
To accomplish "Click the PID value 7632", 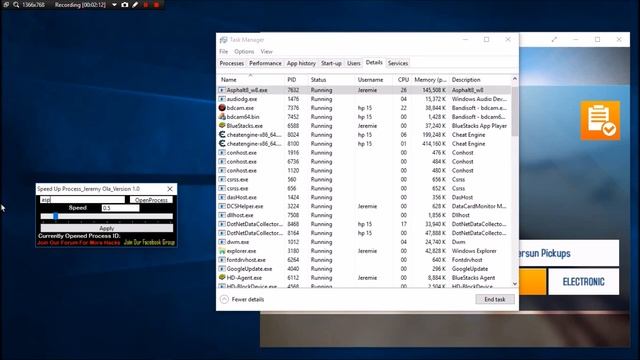I will (x=293, y=90).
